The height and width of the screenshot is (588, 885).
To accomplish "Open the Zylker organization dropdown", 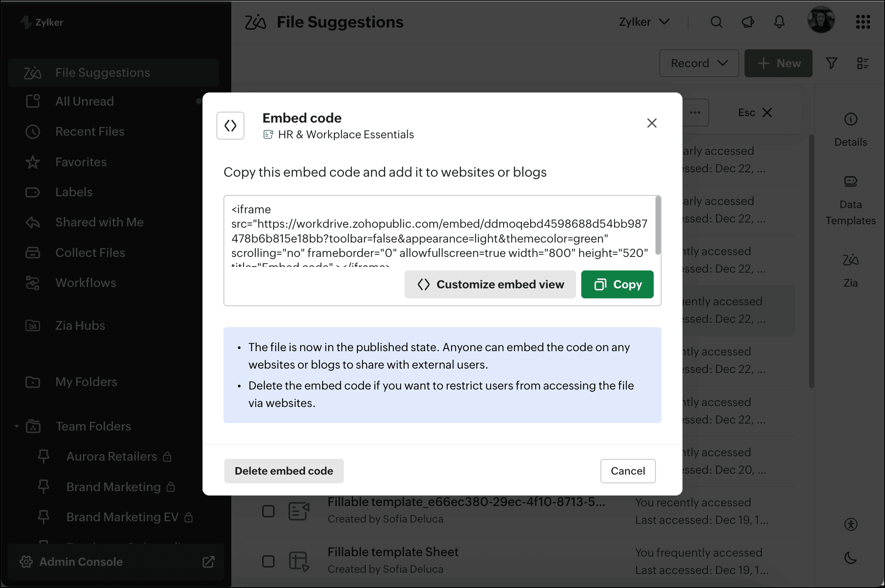I will [644, 22].
